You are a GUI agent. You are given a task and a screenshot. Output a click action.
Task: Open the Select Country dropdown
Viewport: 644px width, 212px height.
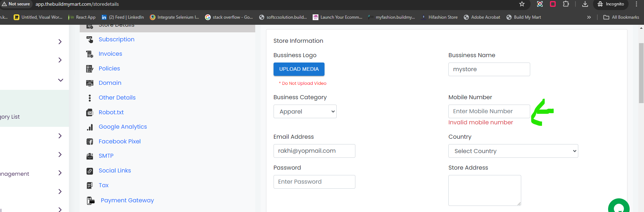[513, 151]
